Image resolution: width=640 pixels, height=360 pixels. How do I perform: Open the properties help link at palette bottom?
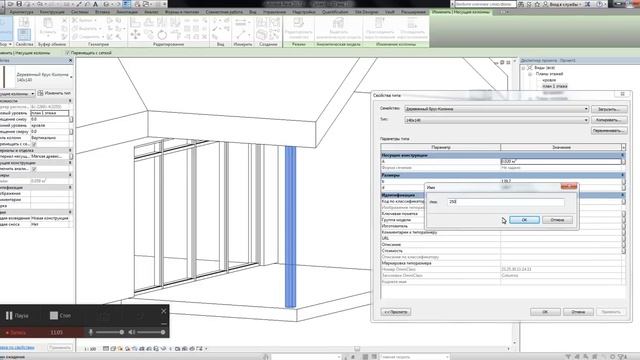[17, 347]
